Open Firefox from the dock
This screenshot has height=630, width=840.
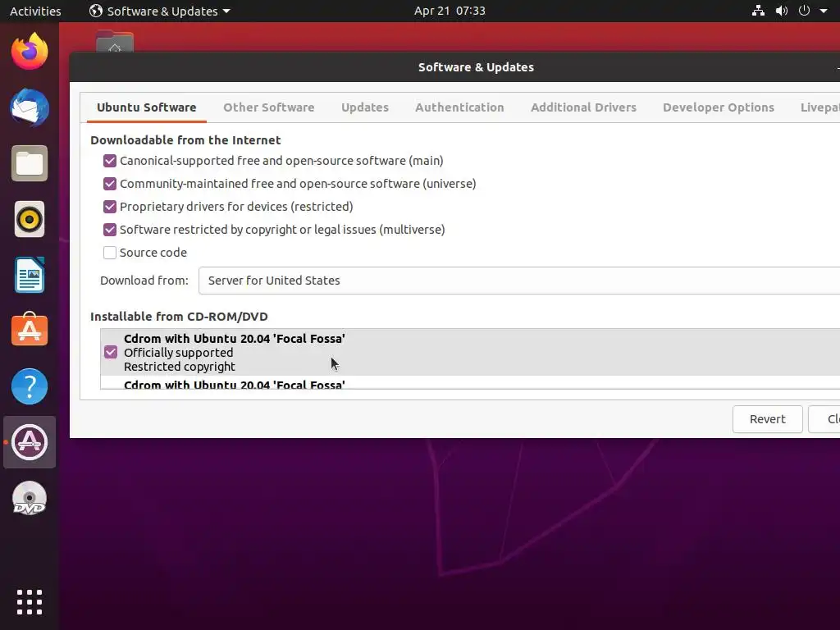[30, 52]
